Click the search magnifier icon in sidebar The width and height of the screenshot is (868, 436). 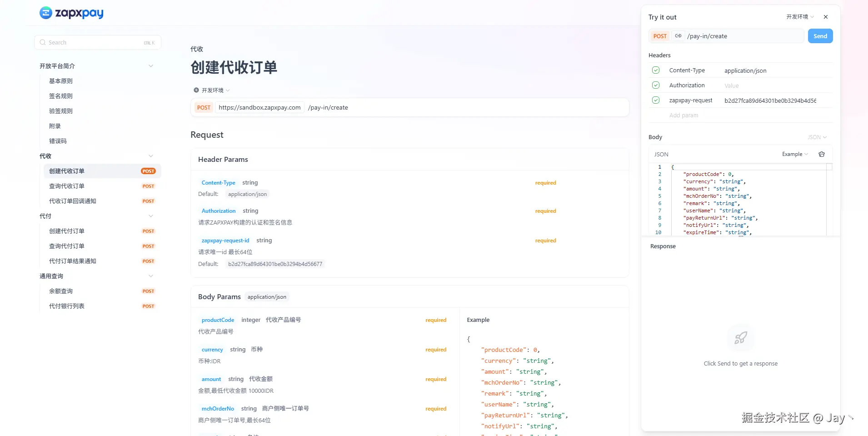(43, 42)
